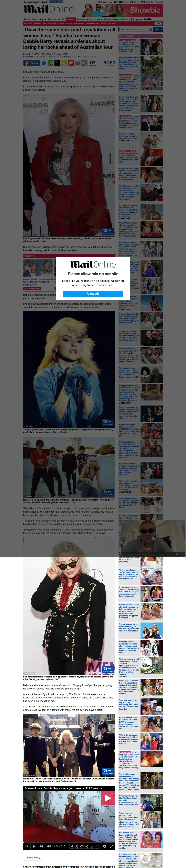Open Sarah Jessica Parker sidebar story

[x=140, y=631]
